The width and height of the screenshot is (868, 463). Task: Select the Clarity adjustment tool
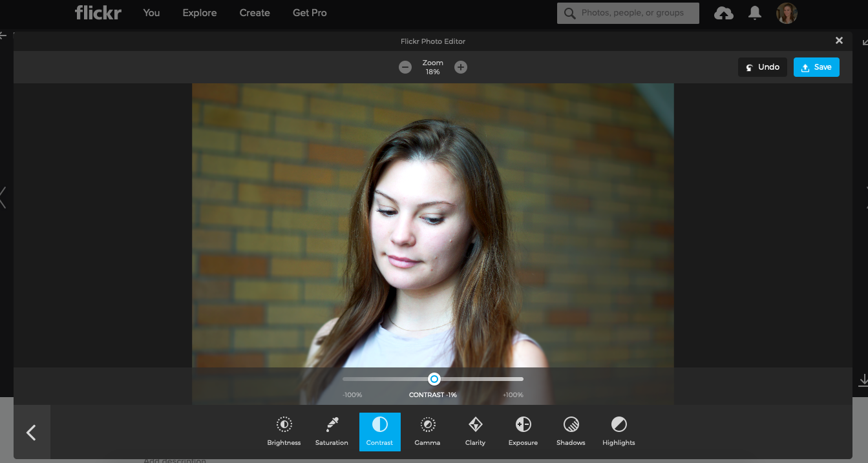[475, 431]
